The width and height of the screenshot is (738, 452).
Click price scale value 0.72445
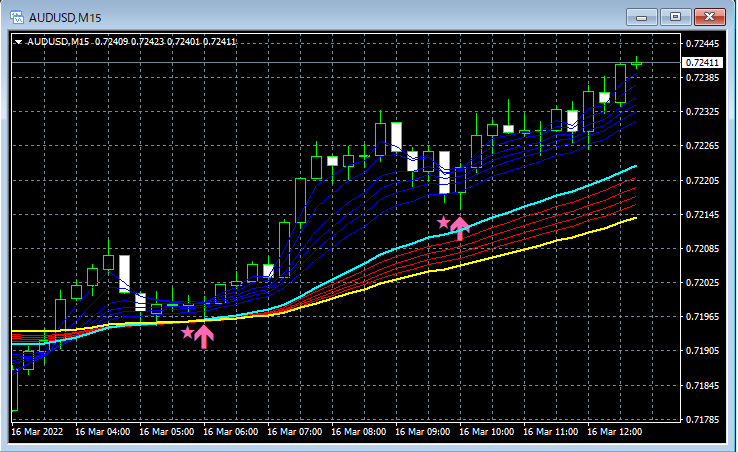click(702, 44)
